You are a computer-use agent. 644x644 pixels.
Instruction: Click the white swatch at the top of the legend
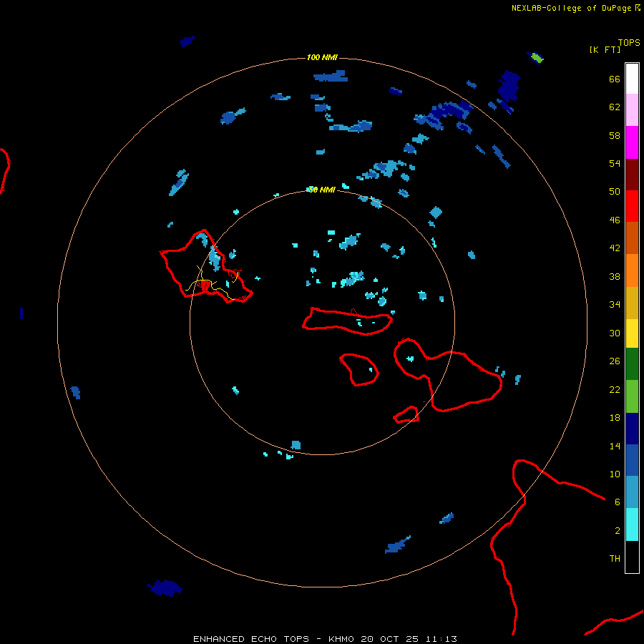(632, 79)
